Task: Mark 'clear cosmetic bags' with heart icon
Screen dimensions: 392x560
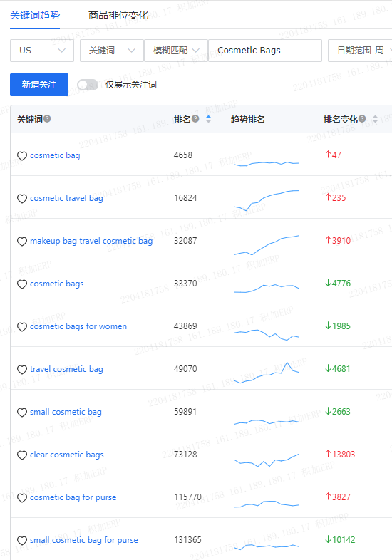Action: click(22, 455)
